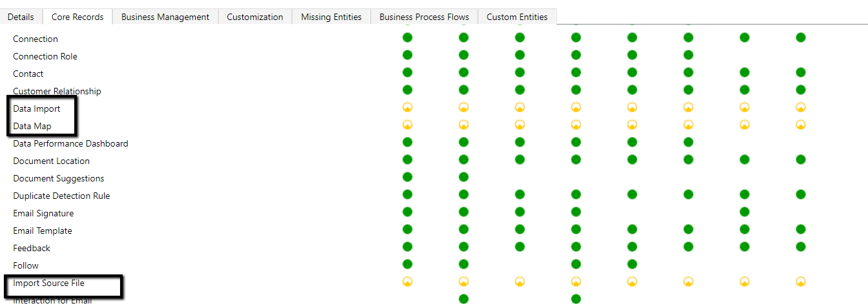Open the Details tab
The image size is (868, 308).
coord(21,17)
